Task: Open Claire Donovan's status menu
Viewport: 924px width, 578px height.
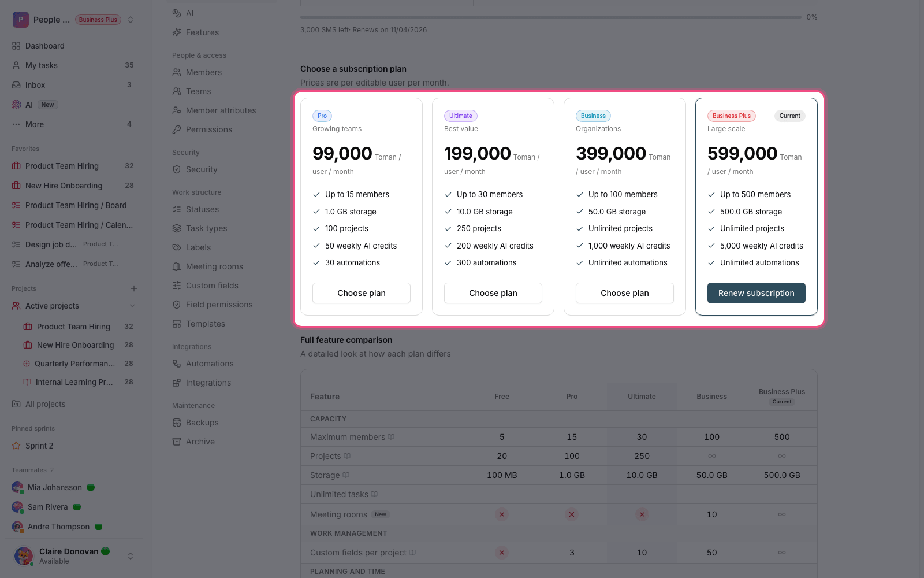Action: click(x=131, y=556)
